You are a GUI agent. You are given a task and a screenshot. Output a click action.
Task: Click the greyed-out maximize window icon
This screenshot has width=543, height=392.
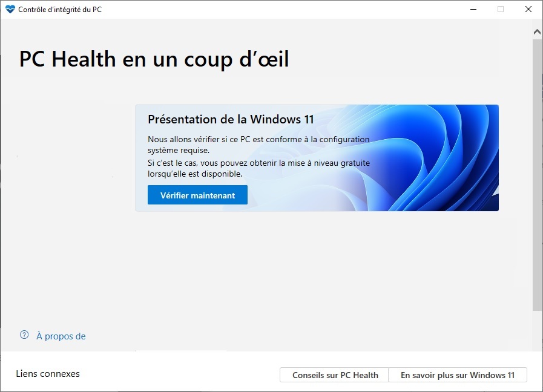[501, 9]
